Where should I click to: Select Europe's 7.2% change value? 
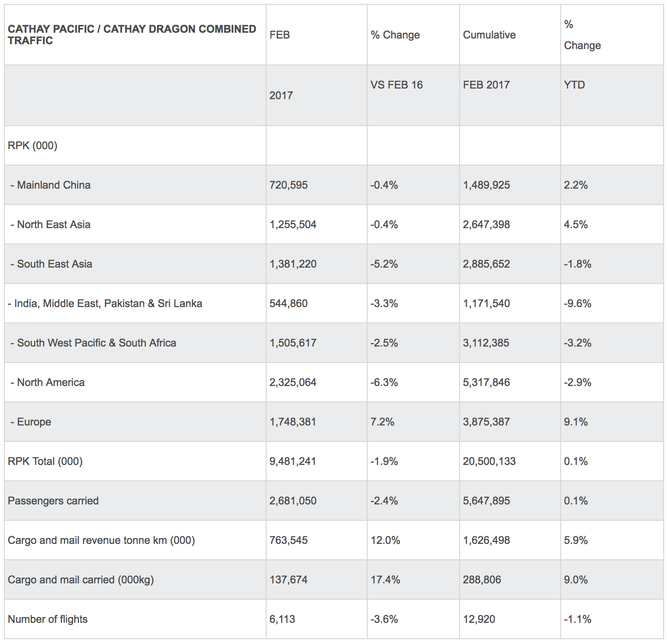pyautogui.click(x=382, y=422)
